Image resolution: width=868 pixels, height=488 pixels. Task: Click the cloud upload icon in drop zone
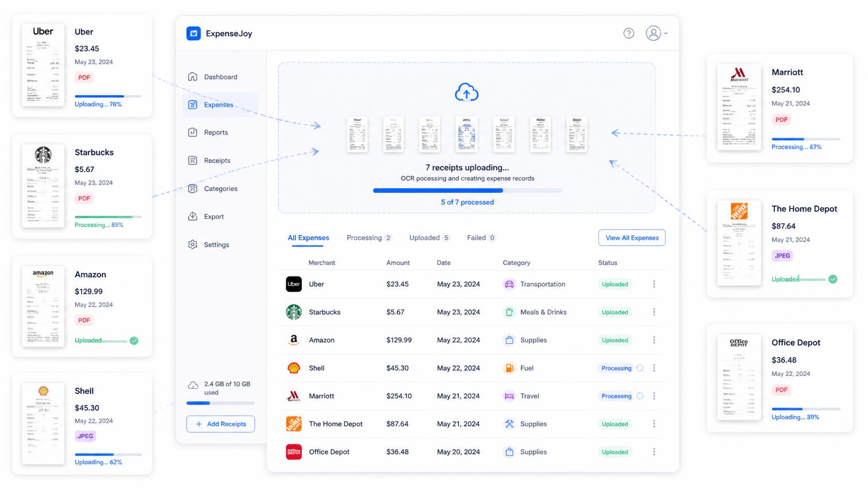[467, 92]
